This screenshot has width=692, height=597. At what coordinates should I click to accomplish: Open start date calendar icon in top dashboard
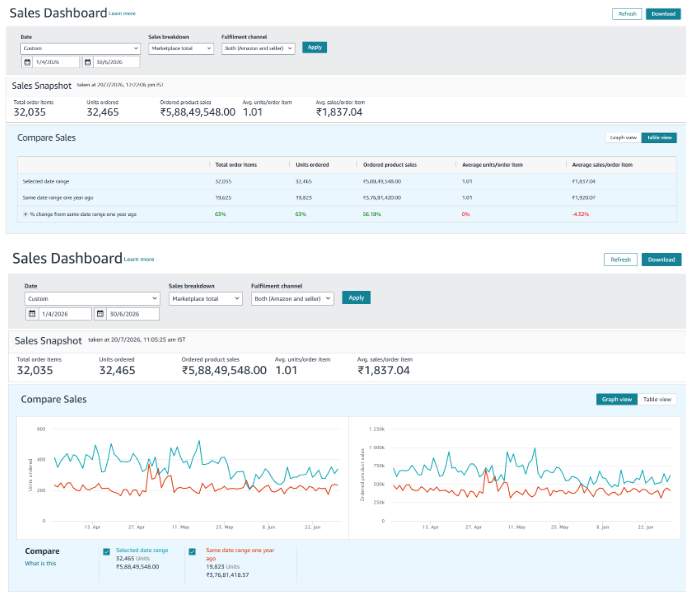click(27, 62)
